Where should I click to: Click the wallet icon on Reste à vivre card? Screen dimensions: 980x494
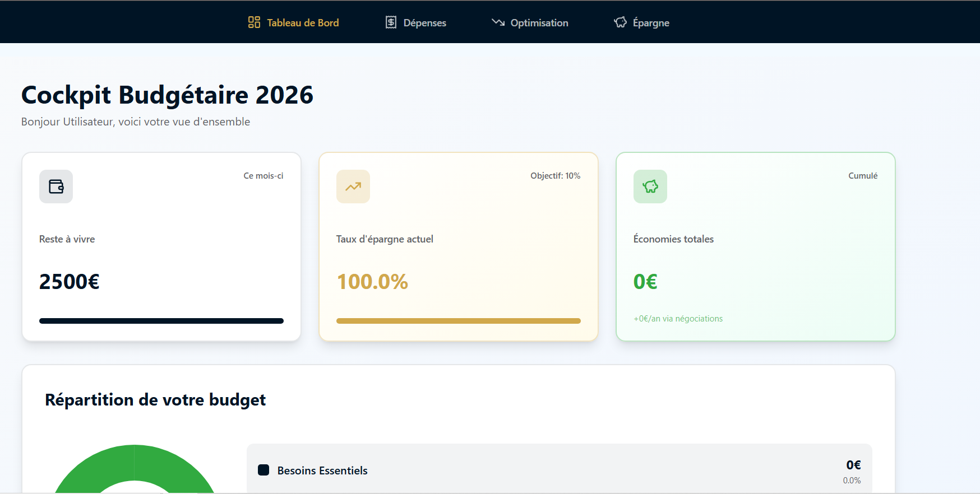[56, 187]
